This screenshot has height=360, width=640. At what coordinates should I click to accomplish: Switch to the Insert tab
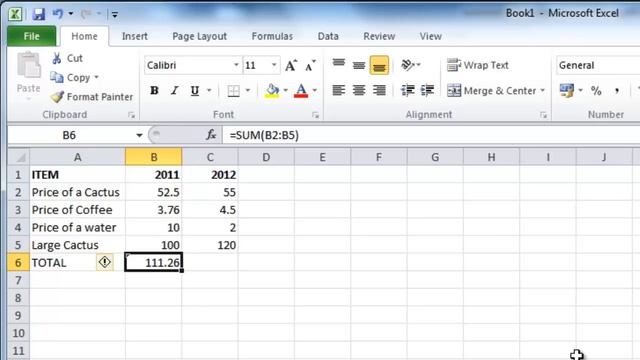point(135,36)
